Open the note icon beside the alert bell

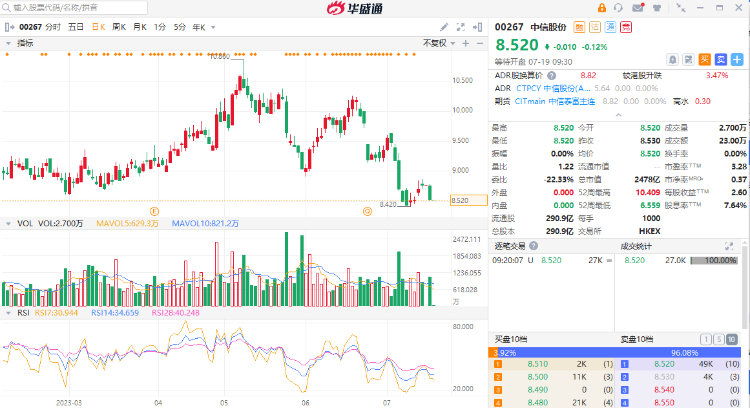687,59
